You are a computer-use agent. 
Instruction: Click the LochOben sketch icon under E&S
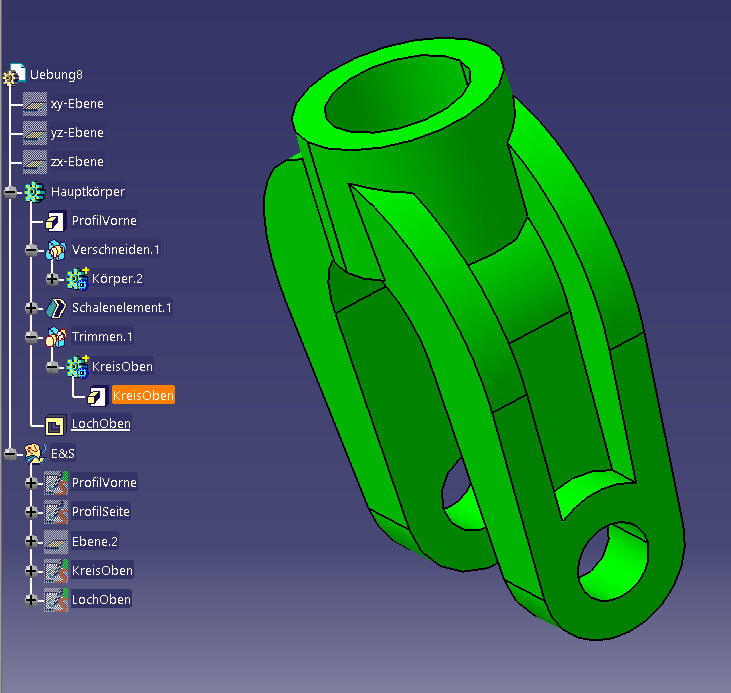pos(56,600)
